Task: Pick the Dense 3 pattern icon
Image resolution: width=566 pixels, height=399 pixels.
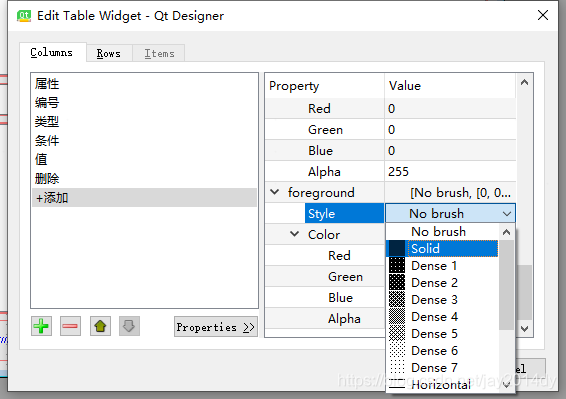Action: point(397,299)
